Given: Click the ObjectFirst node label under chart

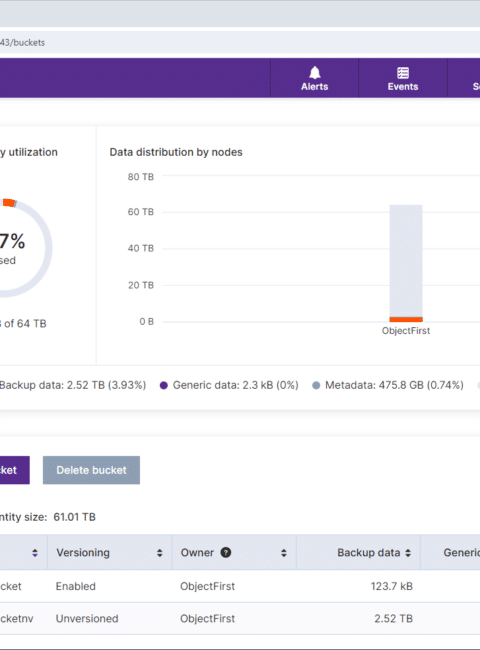Looking at the screenshot, I should click(406, 331).
